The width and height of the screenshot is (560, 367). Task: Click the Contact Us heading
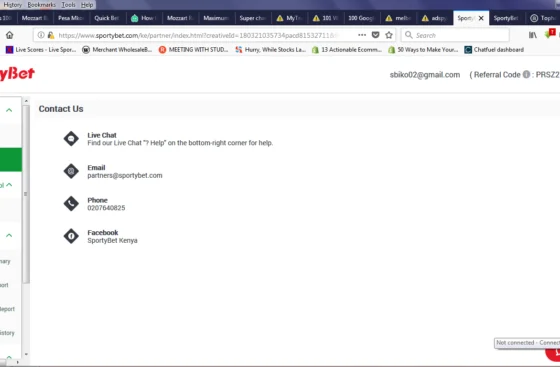pyautogui.click(x=61, y=109)
